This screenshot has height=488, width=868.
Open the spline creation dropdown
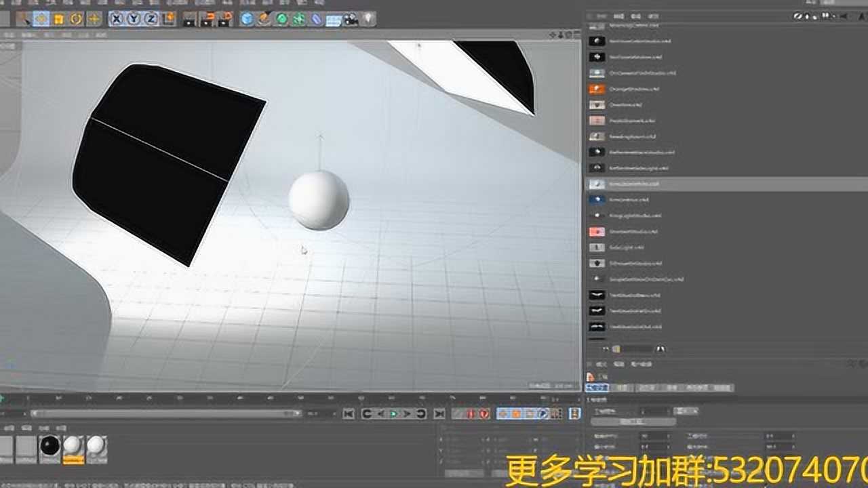pyautogui.click(x=264, y=20)
